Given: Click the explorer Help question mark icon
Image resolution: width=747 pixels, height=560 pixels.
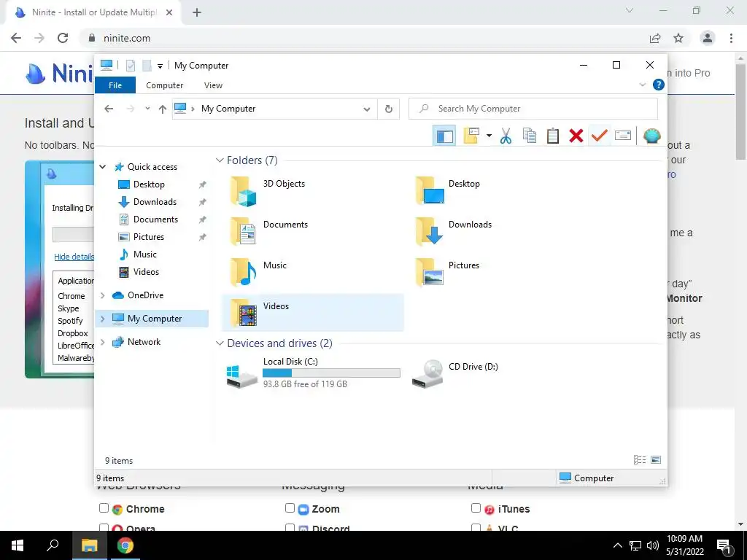Looking at the screenshot, I should pos(659,85).
